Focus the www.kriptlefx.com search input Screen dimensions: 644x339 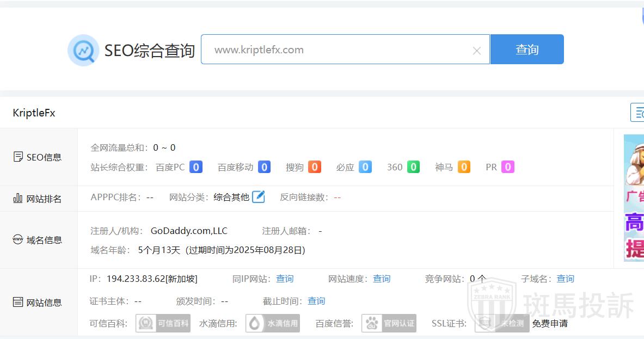point(338,50)
